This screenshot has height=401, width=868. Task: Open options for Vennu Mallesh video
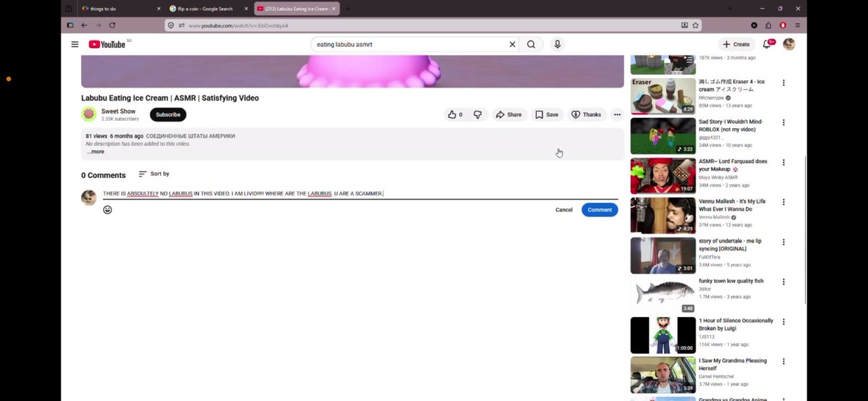(783, 202)
